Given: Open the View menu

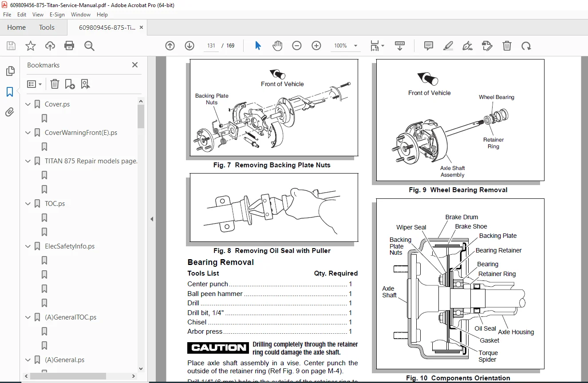Looking at the screenshot, I should pyautogui.click(x=38, y=15).
